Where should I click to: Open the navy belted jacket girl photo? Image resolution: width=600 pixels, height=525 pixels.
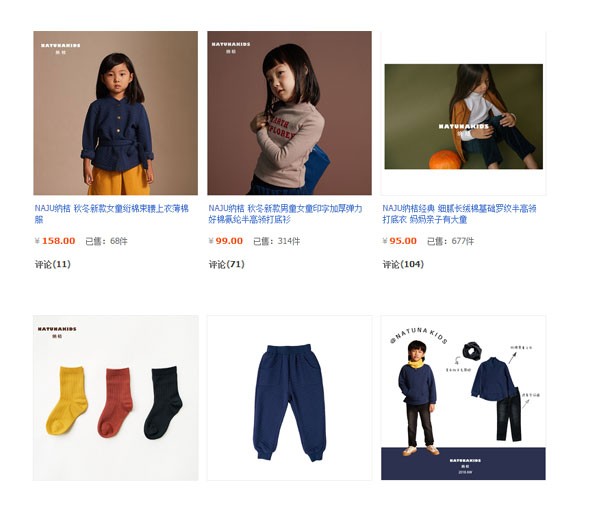tap(116, 113)
